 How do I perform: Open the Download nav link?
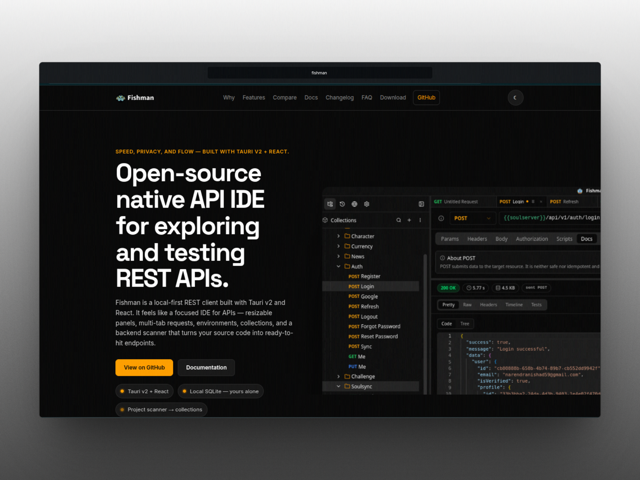393,98
